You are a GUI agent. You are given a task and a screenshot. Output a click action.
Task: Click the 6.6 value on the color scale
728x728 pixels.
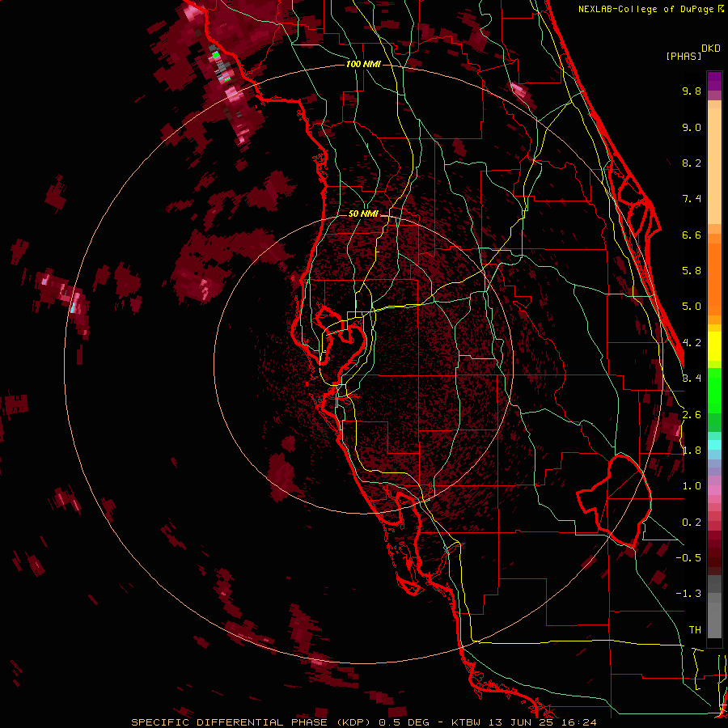[692, 235]
